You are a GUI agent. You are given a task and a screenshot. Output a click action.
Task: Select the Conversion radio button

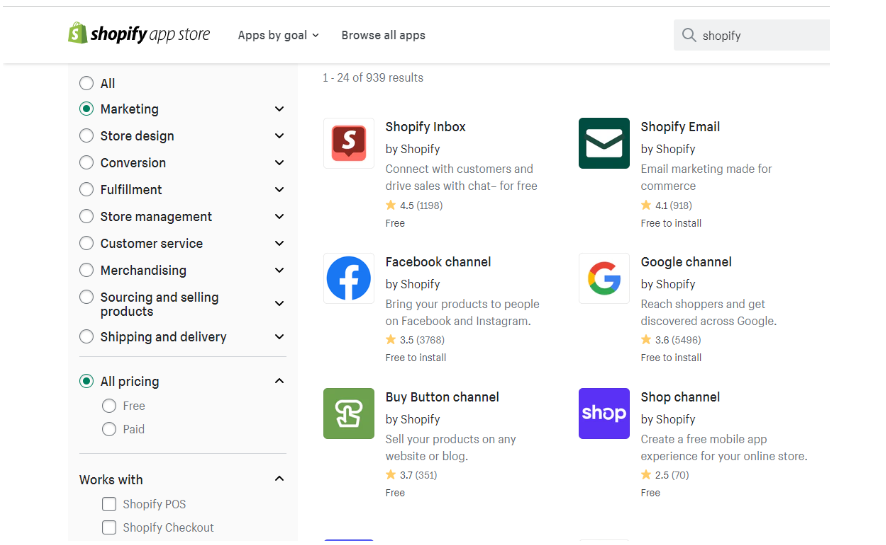click(86, 163)
